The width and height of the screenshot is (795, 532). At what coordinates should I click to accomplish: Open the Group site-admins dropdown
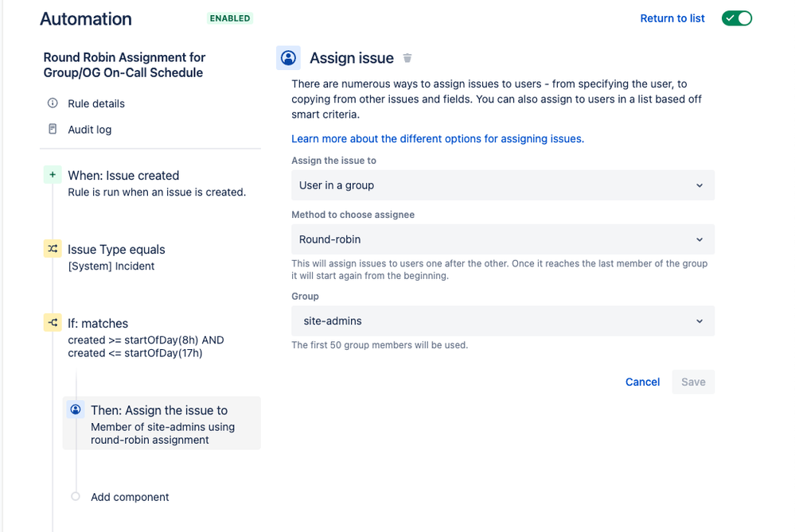coord(502,320)
